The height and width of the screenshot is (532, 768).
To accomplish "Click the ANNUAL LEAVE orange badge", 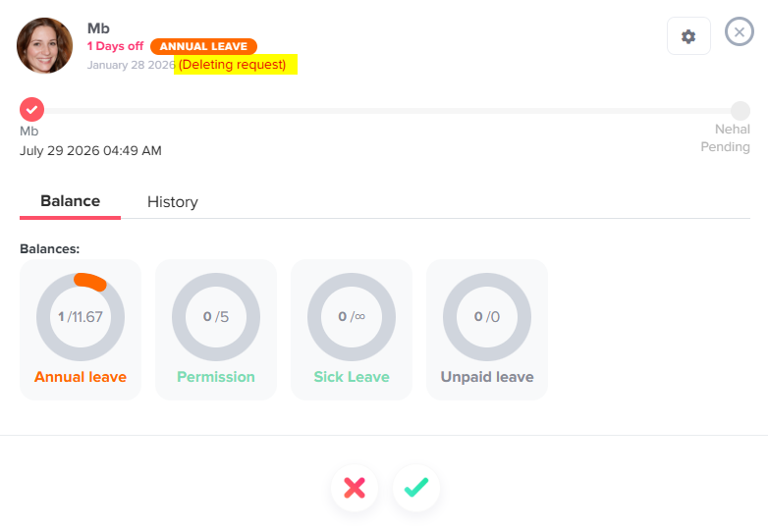I will click(x=203, y=46).
